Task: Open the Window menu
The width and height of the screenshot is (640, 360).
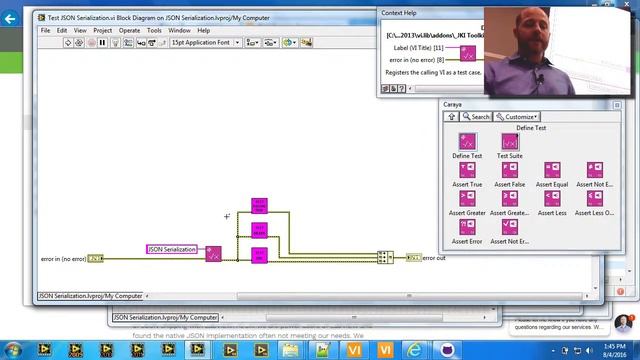Action: pos(179,31)
